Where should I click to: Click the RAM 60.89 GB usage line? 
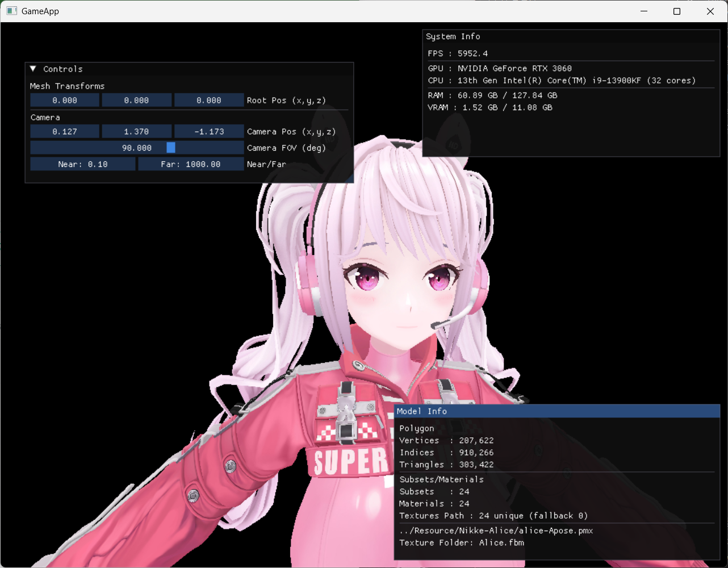492,95
